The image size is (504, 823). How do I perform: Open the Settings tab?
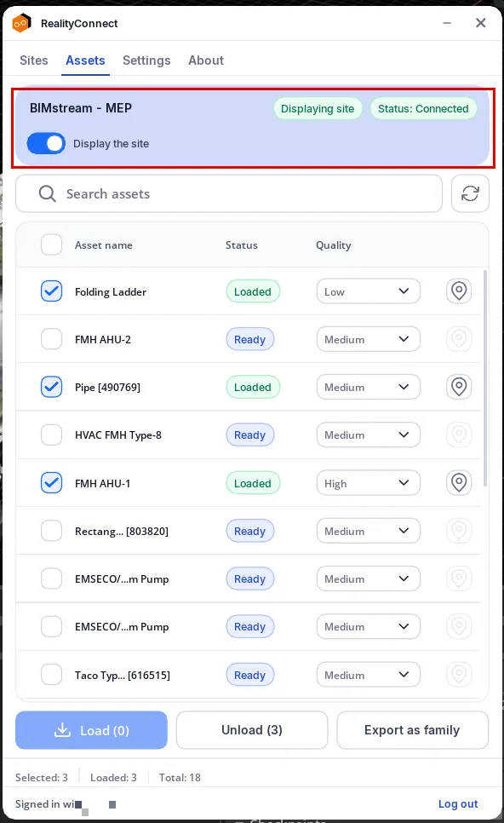146,60
